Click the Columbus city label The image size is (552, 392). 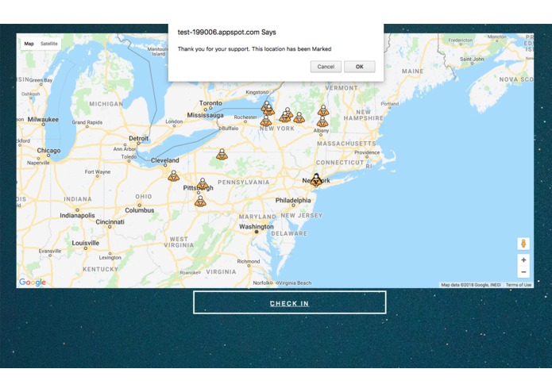click(140, 210)
